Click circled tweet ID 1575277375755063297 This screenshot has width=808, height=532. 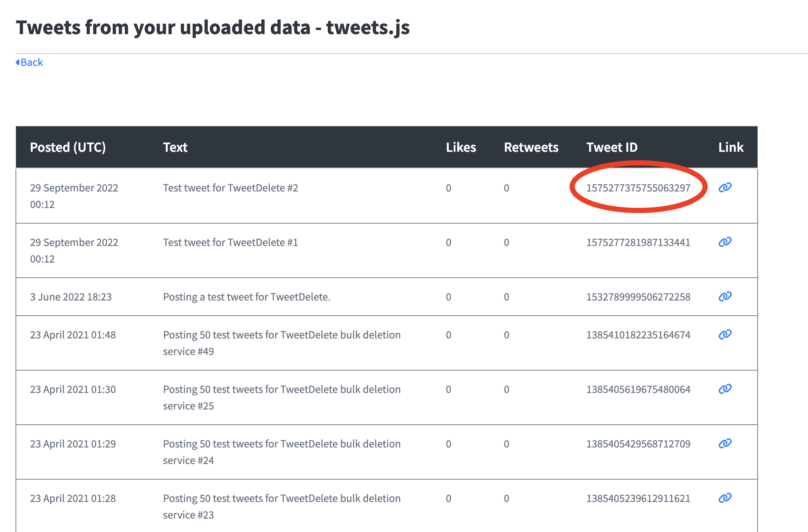click(638, 188)
